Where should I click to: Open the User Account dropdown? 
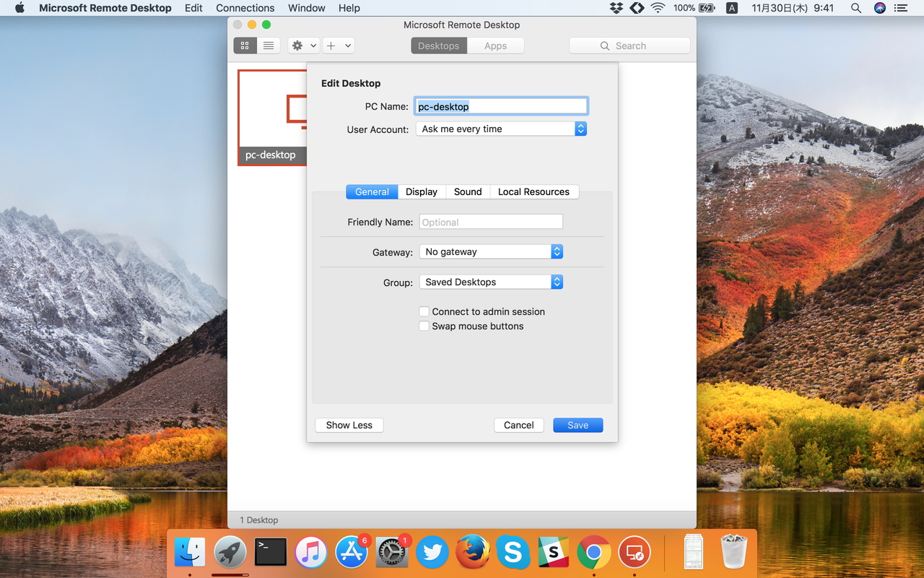tap(501, 129)
